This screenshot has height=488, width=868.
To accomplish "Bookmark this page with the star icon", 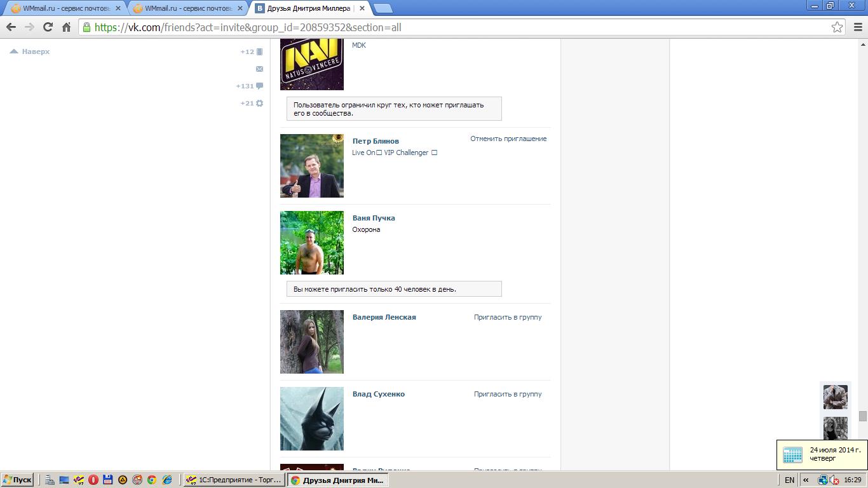I will click(837, 27).
